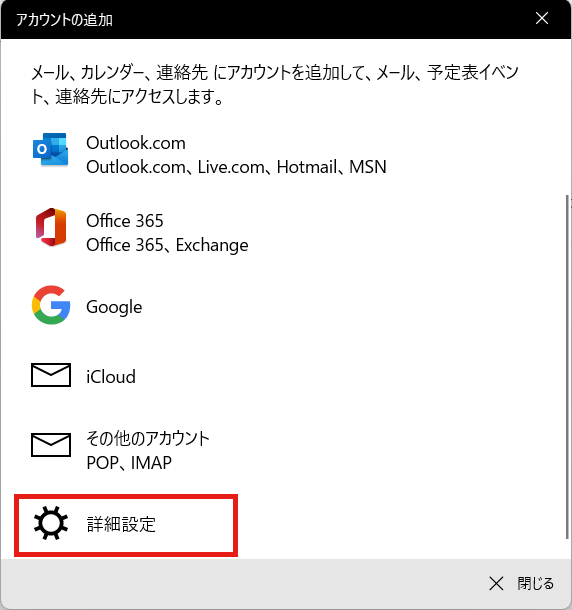
Task: Click the 閉じる button label
Action: (x=535, y=584)
